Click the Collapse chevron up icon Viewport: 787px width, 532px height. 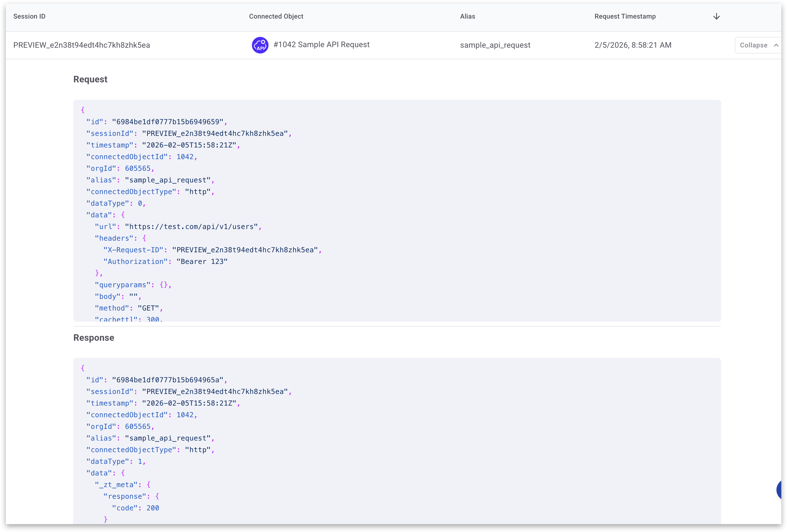(776, 45)
